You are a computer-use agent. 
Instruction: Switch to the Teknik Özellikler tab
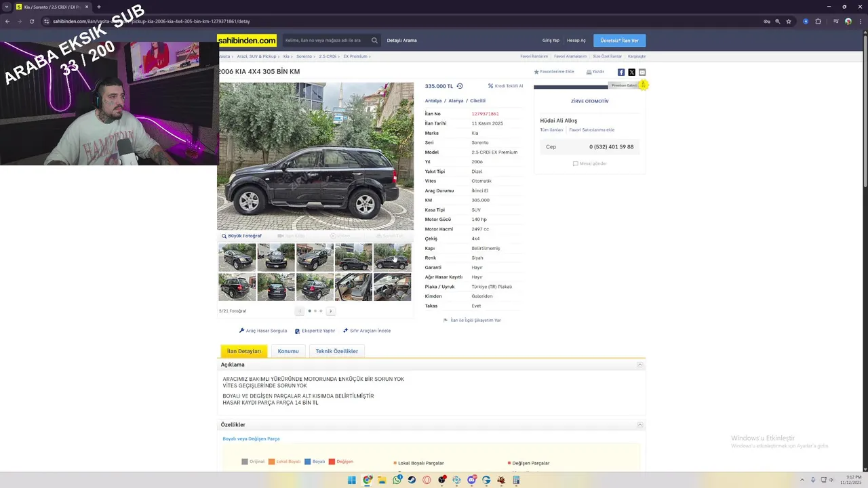(x=337, y=351)
